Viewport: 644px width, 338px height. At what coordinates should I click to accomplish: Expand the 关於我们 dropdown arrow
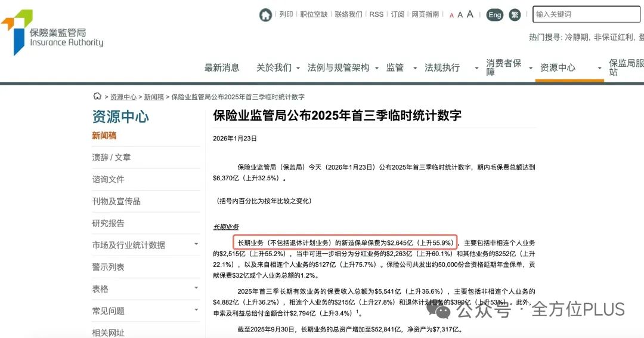298,68
